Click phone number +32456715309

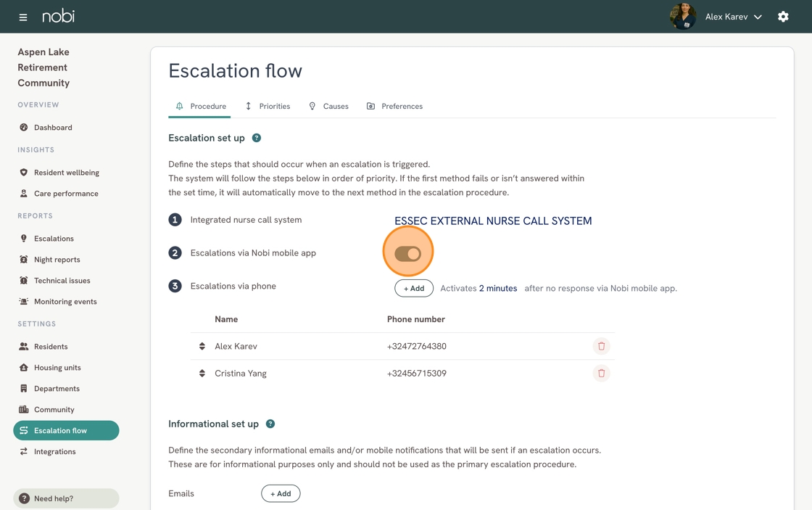[416, 373]
